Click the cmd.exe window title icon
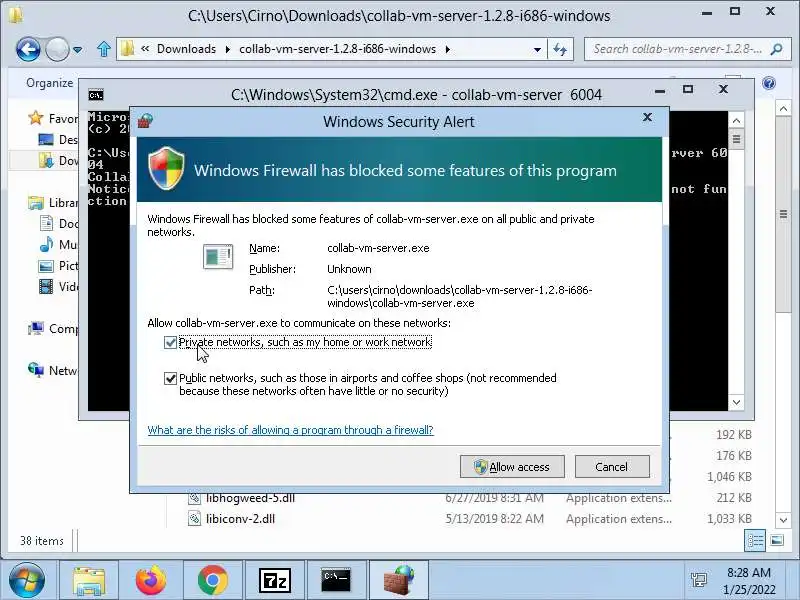This screenshot has height=600, width=800. 95,95
